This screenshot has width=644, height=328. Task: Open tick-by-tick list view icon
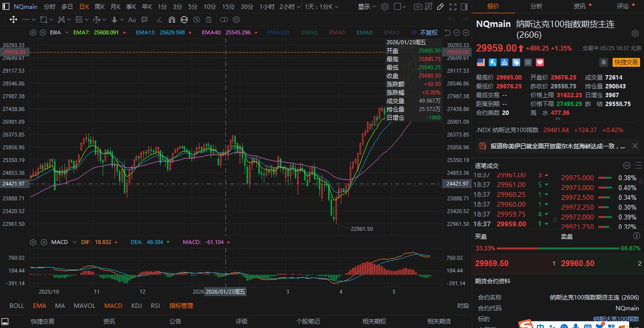tap(638, 166)
